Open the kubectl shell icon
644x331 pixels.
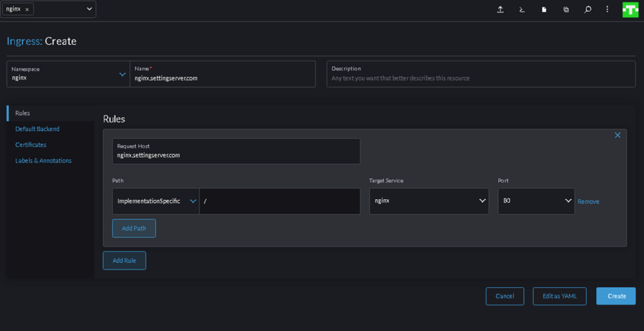pyautogui.click(x=522, y=10)
